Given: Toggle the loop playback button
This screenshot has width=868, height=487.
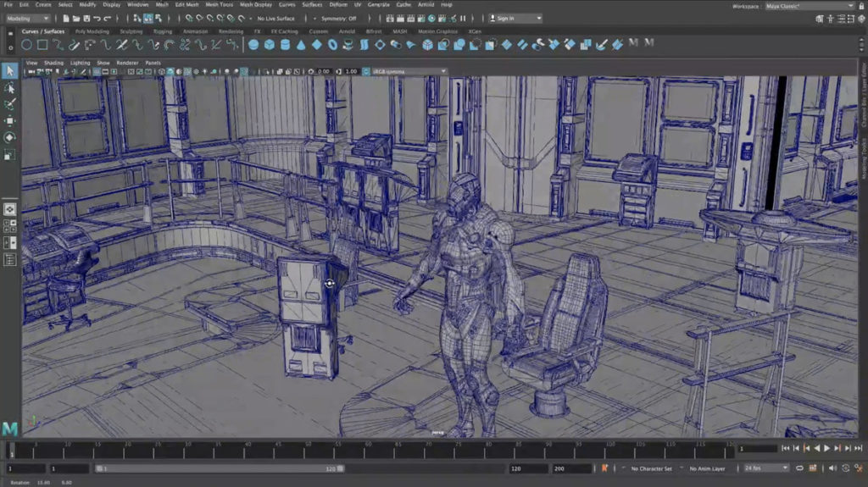Looking at the screenshot, I should (x=800, y=468).
